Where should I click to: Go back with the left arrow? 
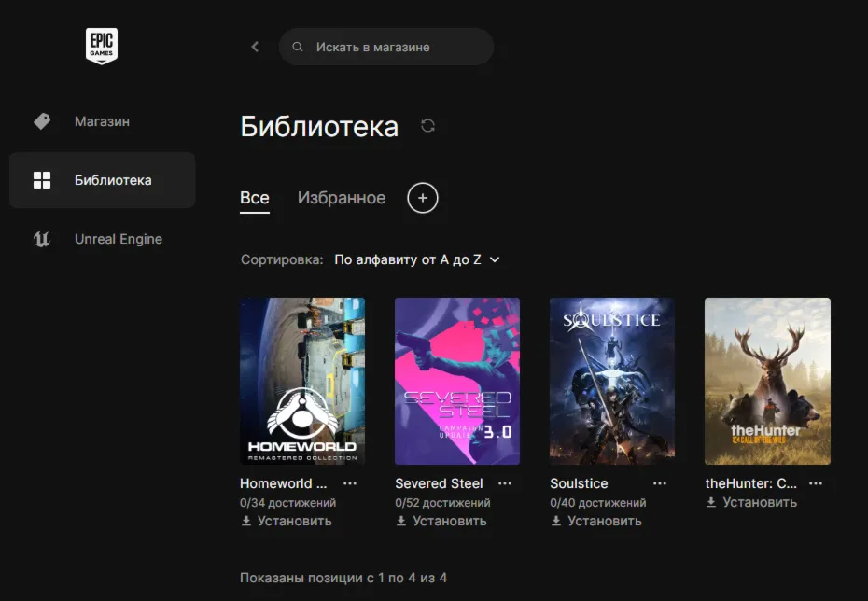(x=255, y=47)
